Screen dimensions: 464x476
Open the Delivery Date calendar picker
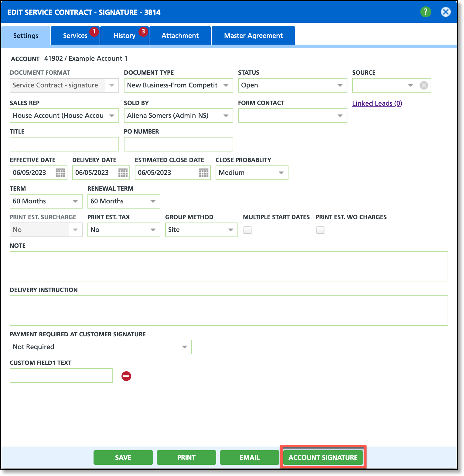(x=123, y=173)
